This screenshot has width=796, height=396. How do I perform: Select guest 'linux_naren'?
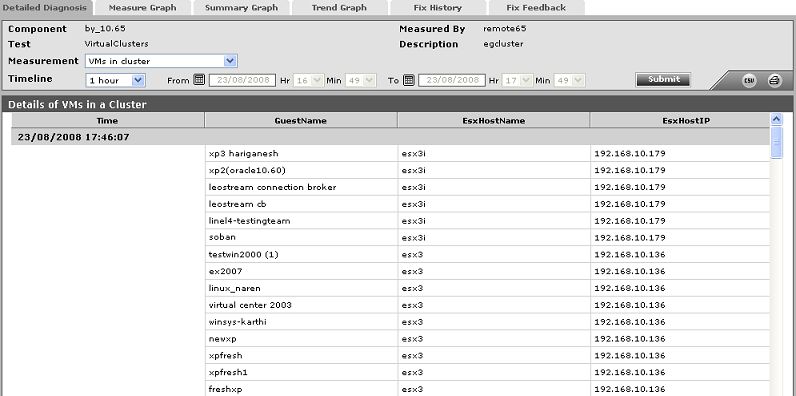[x=235, y=288]
